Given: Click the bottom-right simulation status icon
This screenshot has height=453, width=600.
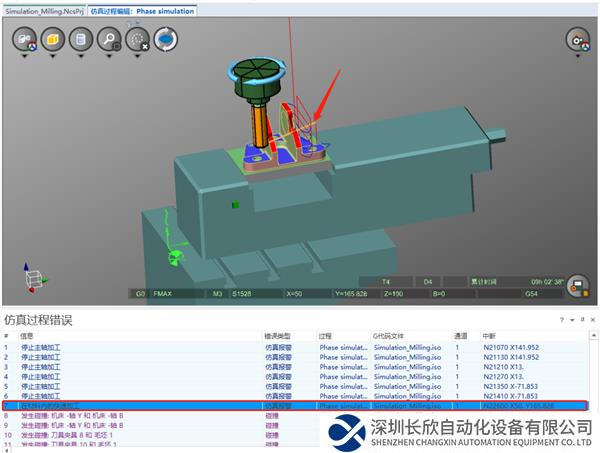Looking at the screenshot, I should click(577, 285).
